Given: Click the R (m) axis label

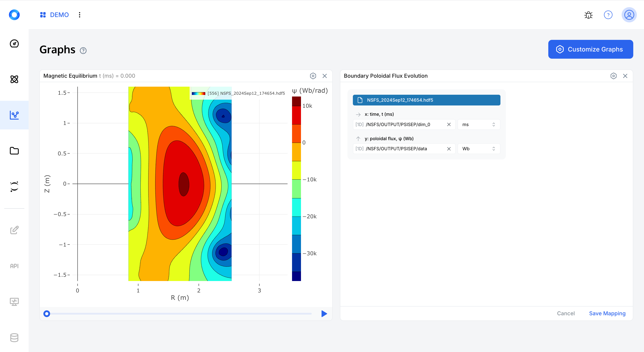Looking at the screenshot, I should pos(180,298).
